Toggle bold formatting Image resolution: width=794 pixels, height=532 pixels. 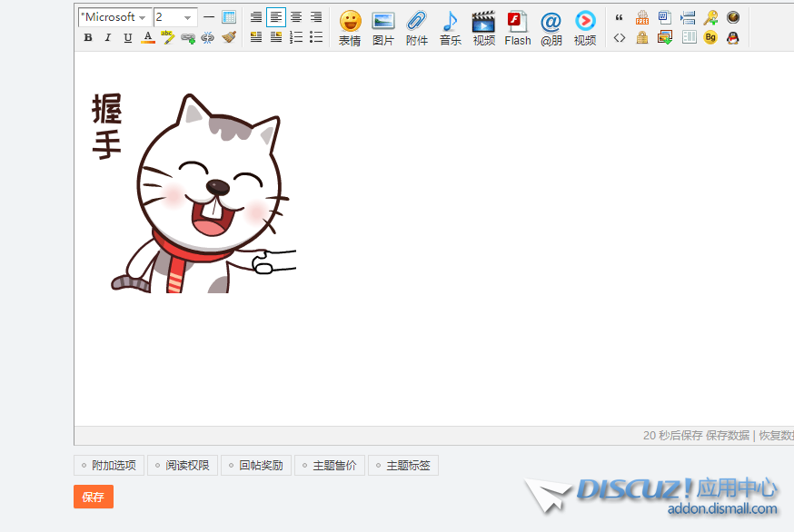click(88, 37)
